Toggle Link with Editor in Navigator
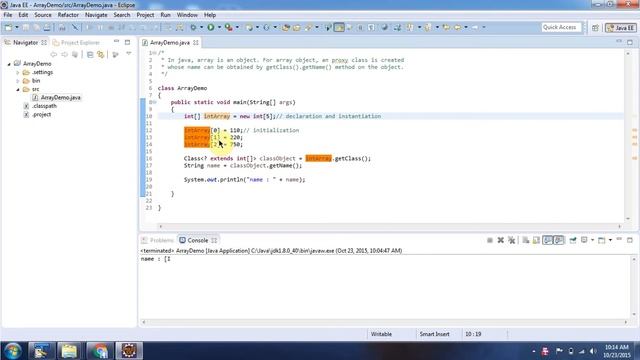 pos(100,54)
